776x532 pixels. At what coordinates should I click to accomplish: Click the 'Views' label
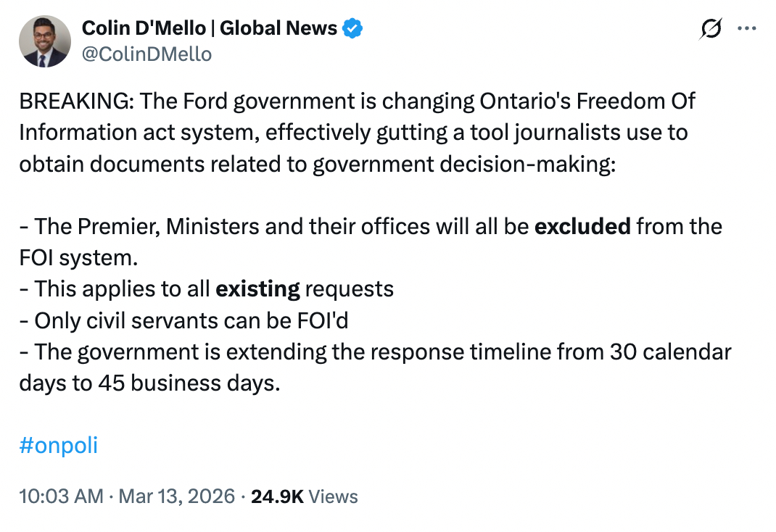tap(334, 496)
